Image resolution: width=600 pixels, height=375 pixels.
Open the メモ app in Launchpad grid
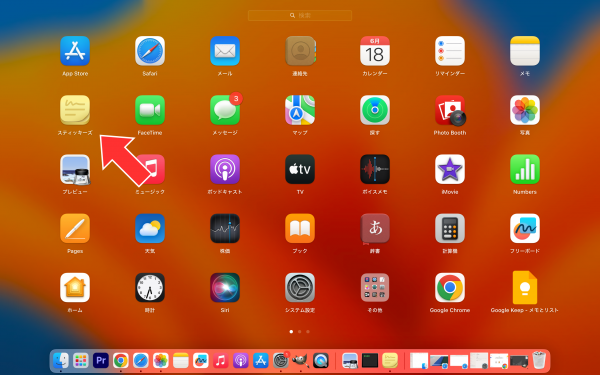pyautogui.click(x=525, y=51)
